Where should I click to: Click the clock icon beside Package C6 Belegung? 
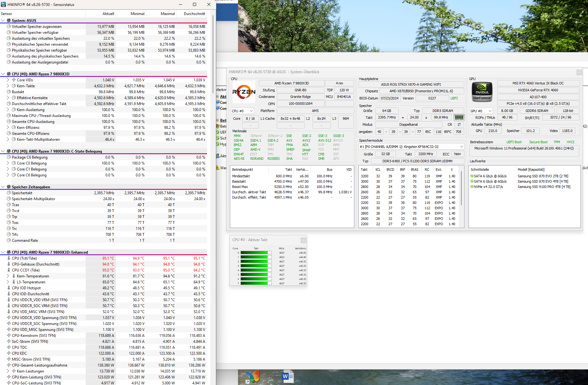9,157
